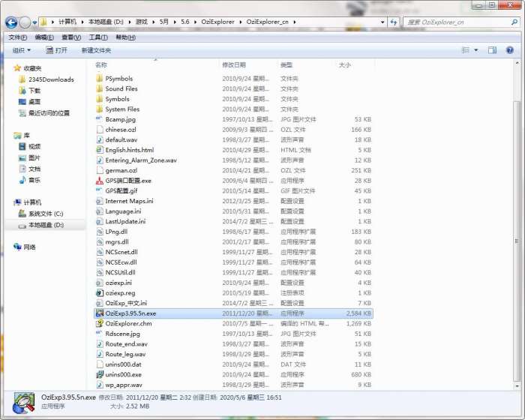The height and width of the screenshot is (420, 525).
Task: Select the default.wav audio file icon
Action: coord(100,139)
